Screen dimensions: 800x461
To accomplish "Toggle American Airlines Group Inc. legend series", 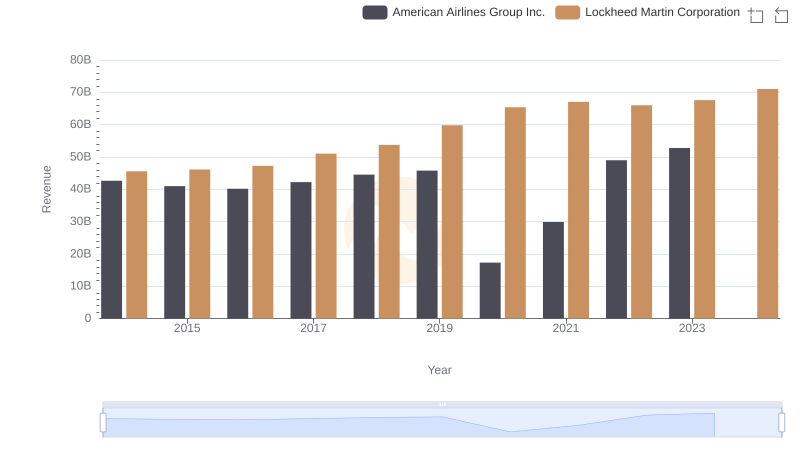I will pyautogui.click(x=454, y=12).
